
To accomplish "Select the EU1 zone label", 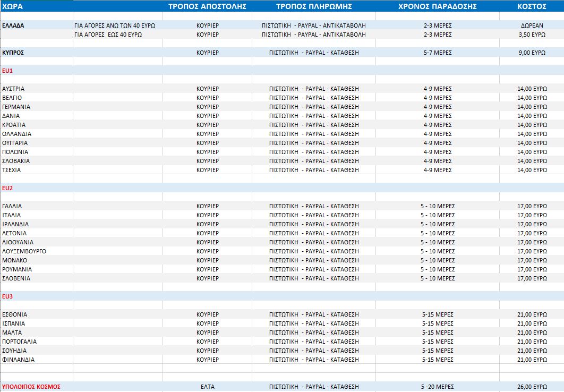I will tap(7, 71).
